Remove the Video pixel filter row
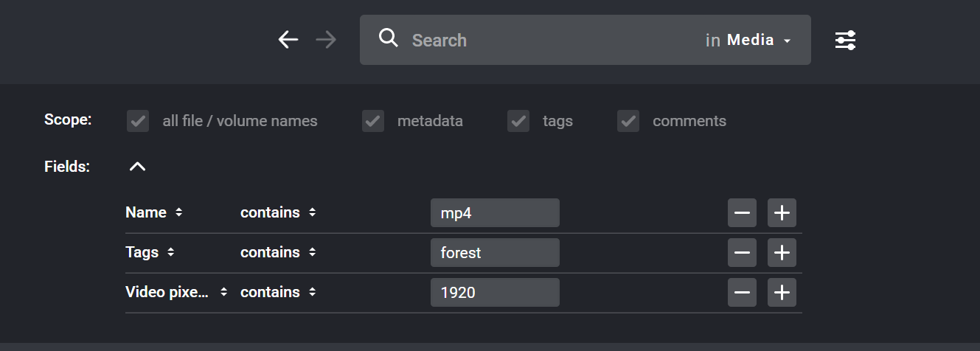This screenshot has width=980, height=351. point(742,293)
